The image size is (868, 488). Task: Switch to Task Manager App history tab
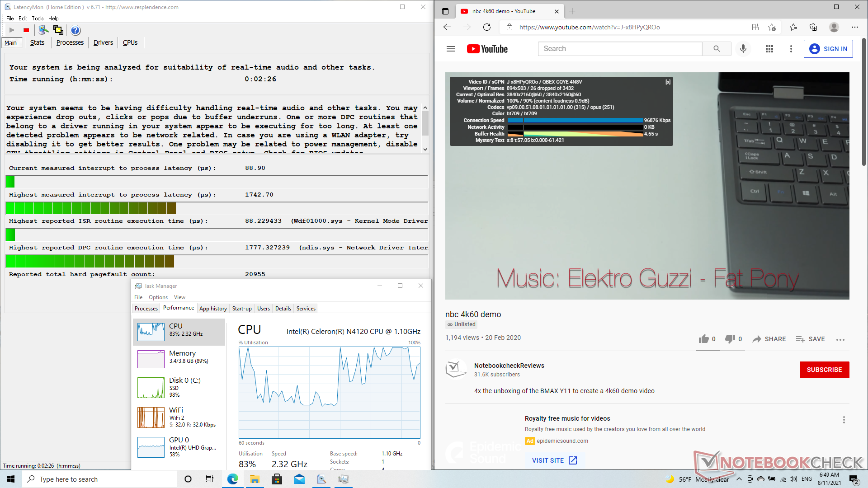pyautogui.click(x=213, y=309)
